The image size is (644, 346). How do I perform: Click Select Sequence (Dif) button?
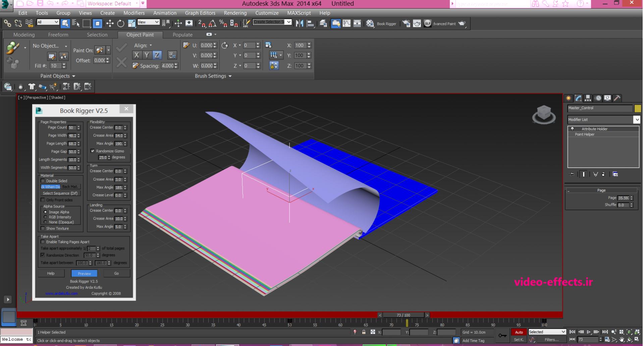click(x=60, y=193)
